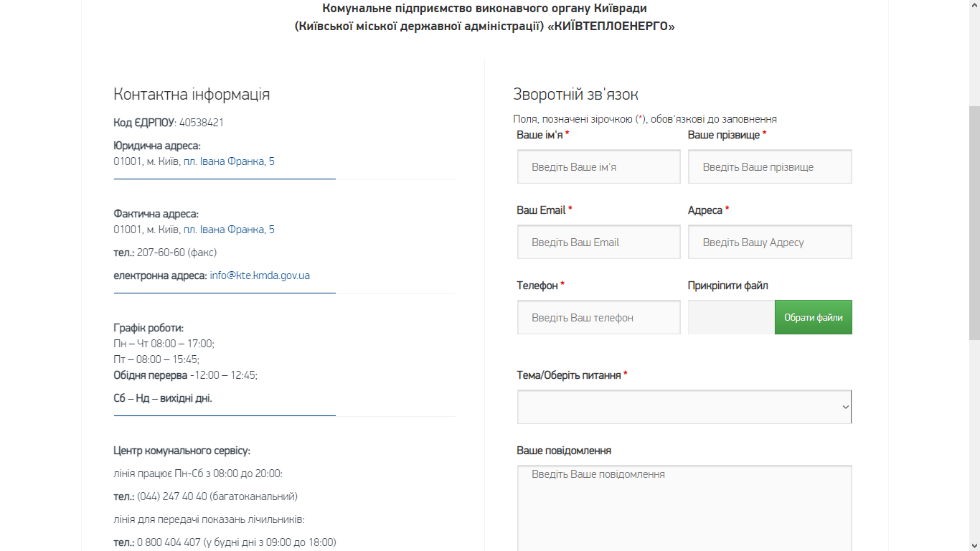Click the schedule line 'Пн – Чт 08:00 – 17:00;'
This screenshot has height=551, width=980.
[x=164, y=344]
